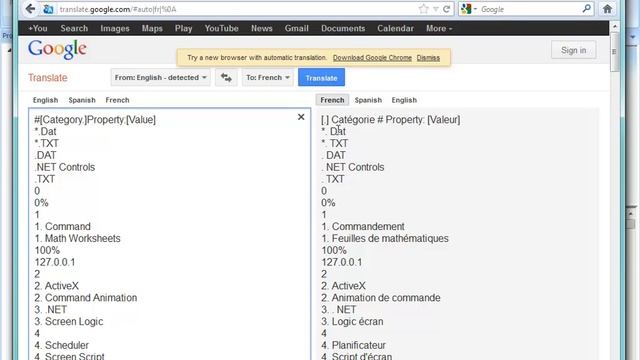640x360 pixels.
Task: Click '3. Screen Logic' in source text
Action: (x=69, y=321)
